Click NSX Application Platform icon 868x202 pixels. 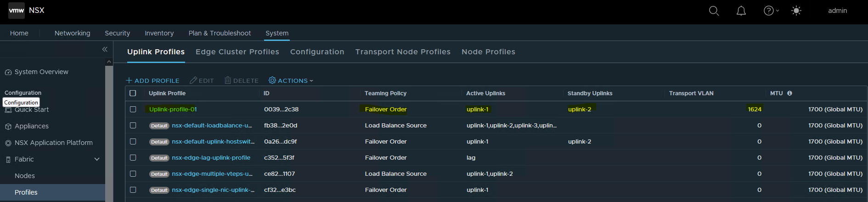pos(8,143)
